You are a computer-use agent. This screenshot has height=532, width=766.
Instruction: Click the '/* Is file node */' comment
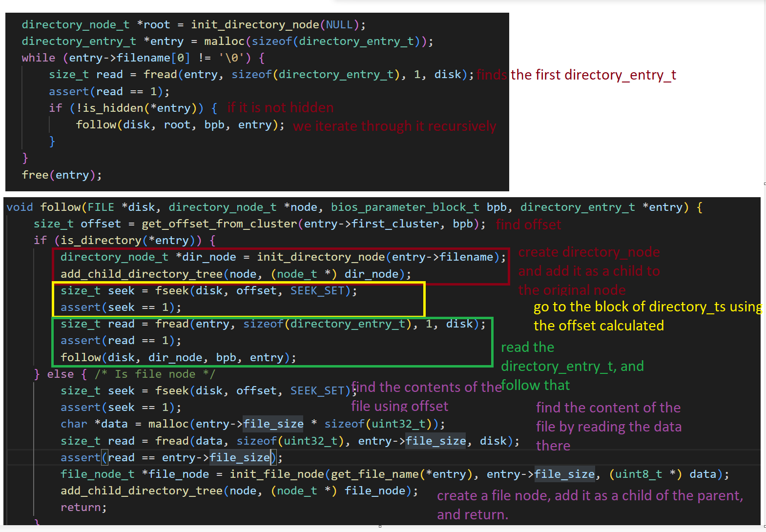tap(154, 374)
